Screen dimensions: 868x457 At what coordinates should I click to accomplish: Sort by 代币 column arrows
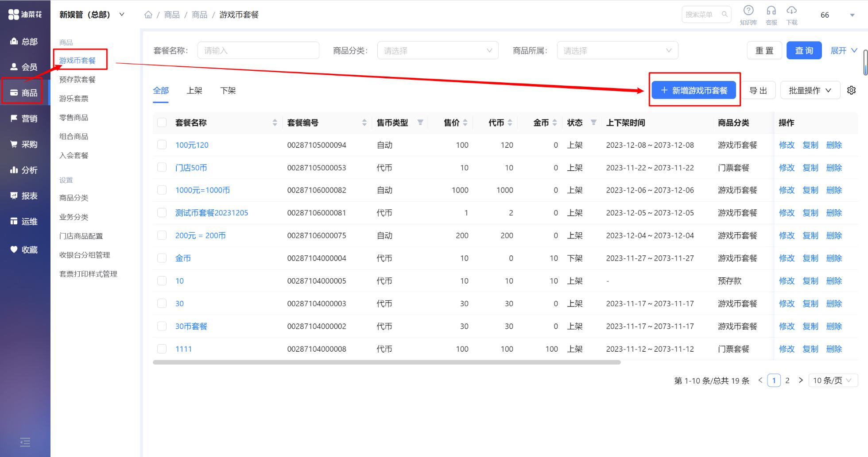coord(510,123)
